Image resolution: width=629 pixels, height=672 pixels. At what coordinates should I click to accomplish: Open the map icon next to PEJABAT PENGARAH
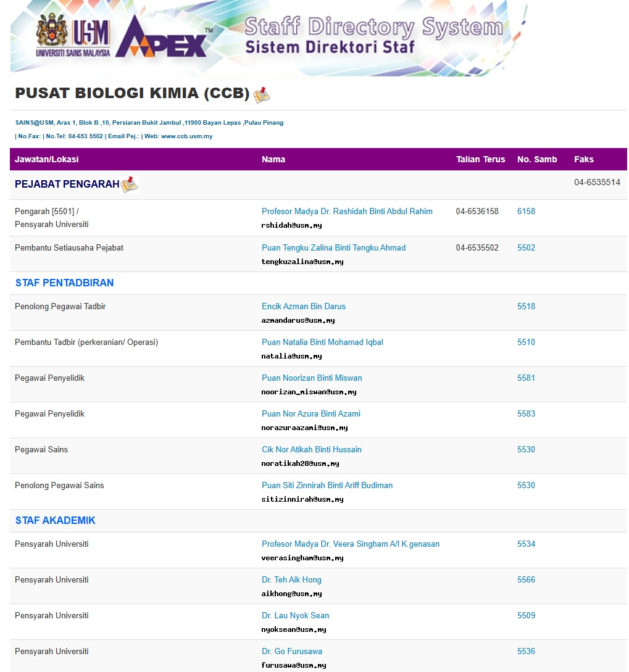click(129, 185)
